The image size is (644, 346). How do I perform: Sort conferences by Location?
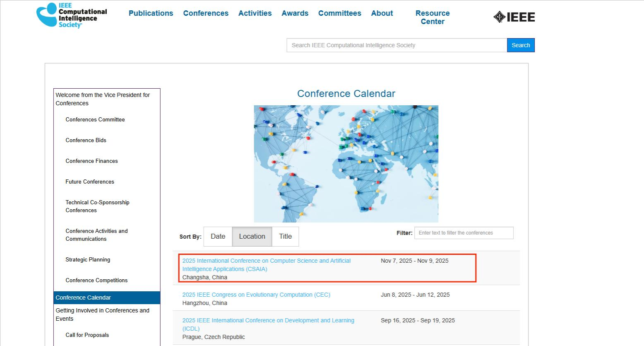coord(252,237)
